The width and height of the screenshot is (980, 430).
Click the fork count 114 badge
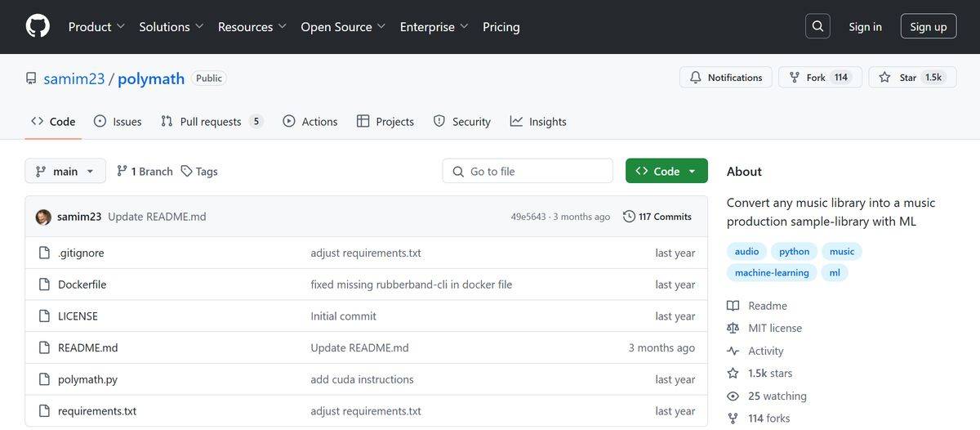(841, 78)
